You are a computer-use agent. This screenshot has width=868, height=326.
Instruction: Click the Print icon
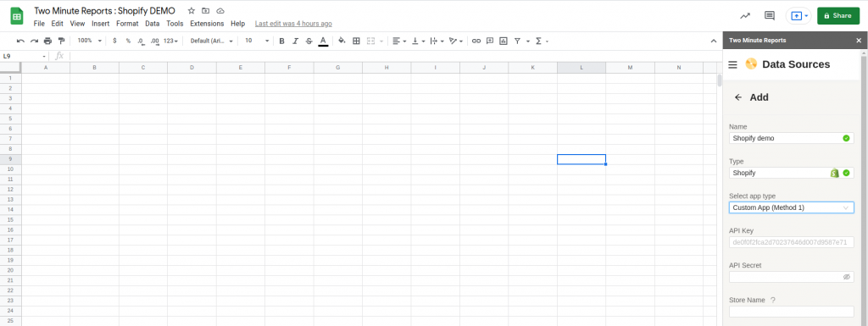click(x=47, y=41)
